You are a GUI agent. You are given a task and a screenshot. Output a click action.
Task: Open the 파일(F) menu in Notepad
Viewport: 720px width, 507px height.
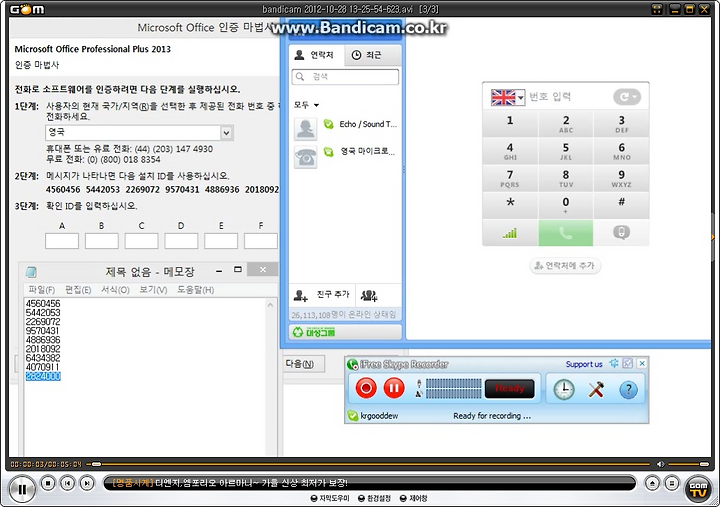tap(41, 290)
